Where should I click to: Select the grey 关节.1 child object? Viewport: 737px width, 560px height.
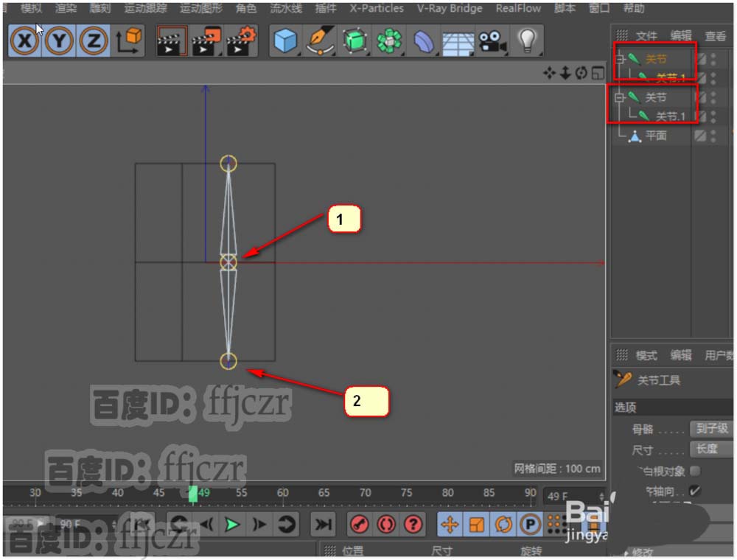point(670,116)
